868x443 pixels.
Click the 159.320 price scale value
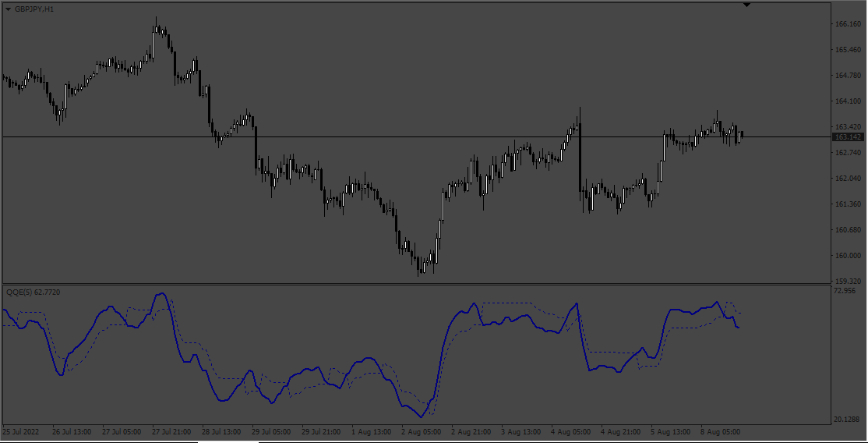(x=847, y=281)
